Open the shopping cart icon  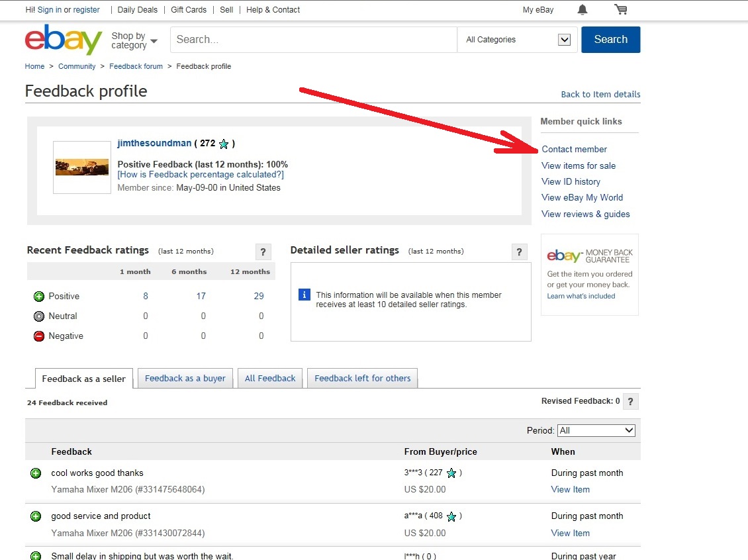point(621,9)
